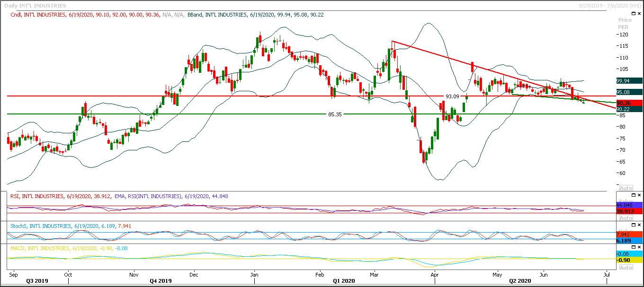This screenshot has height=287, width=644.
Task: Click the Jul month label
Action: [607, 274]
